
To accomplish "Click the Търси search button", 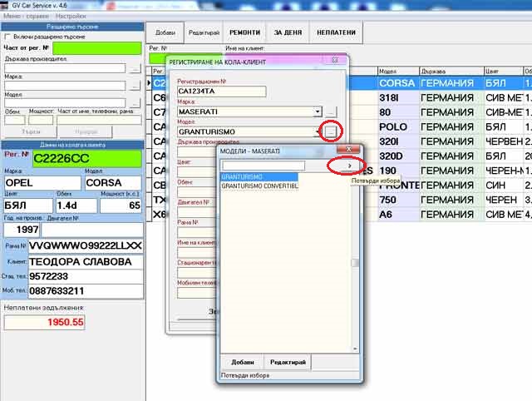I will (31, 131).
